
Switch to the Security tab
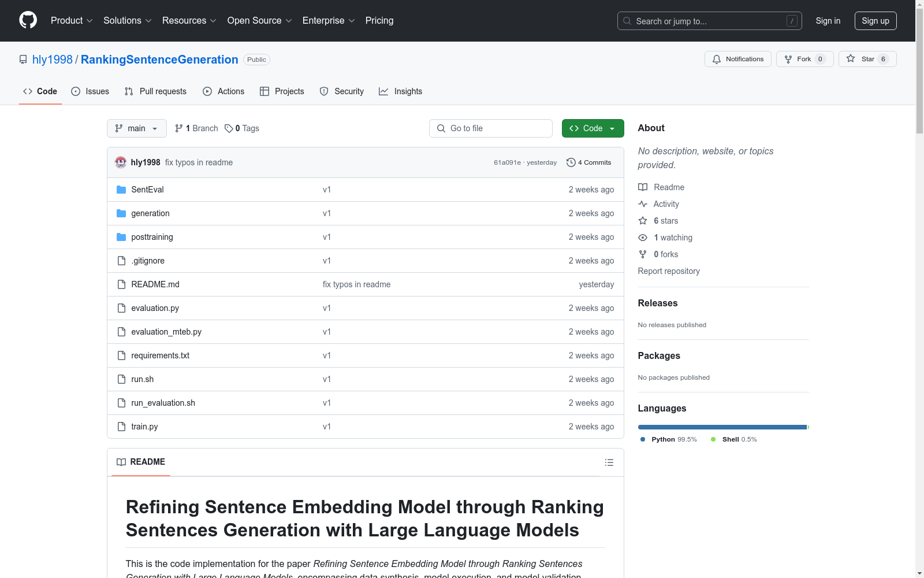click(x=342, y=91)
